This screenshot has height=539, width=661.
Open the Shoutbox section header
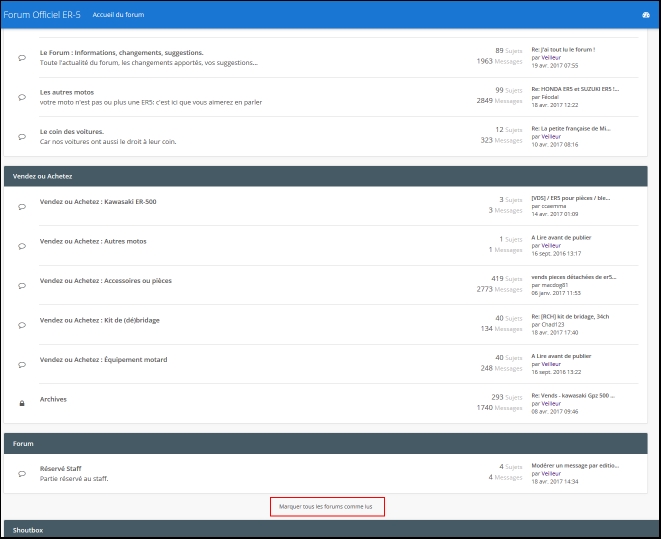point(28,530)
